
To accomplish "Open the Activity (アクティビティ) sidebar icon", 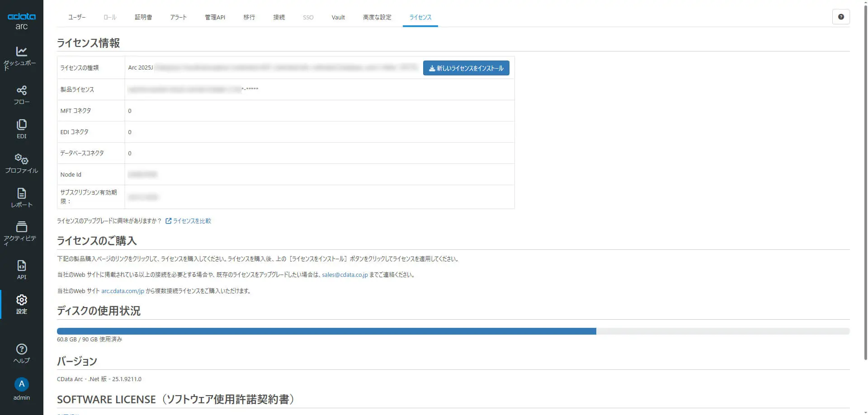I will [21, 227].
